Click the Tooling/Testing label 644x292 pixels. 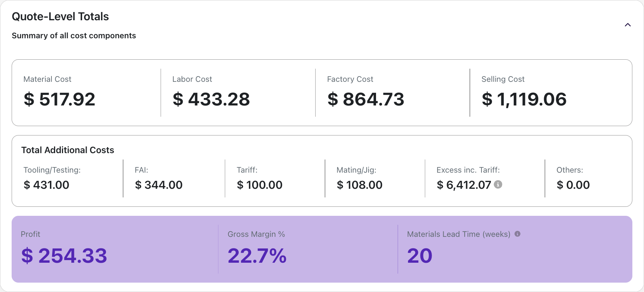(x=52, y=170)
